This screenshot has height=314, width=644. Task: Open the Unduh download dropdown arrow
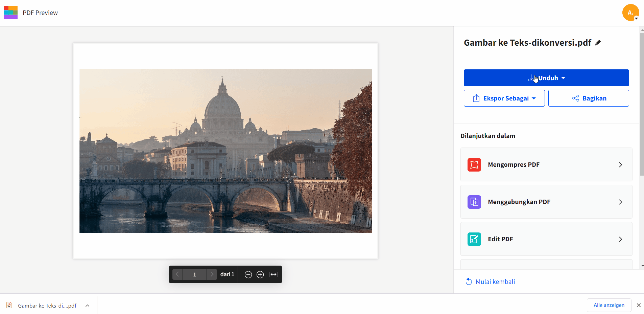pos(563,78)
